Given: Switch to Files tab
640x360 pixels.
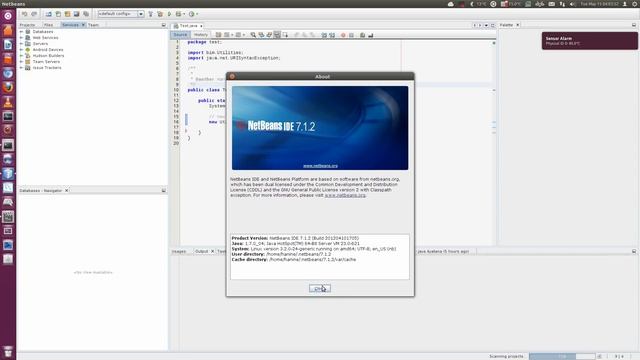Looking at the screenshot, I should [x=48, y=25].
